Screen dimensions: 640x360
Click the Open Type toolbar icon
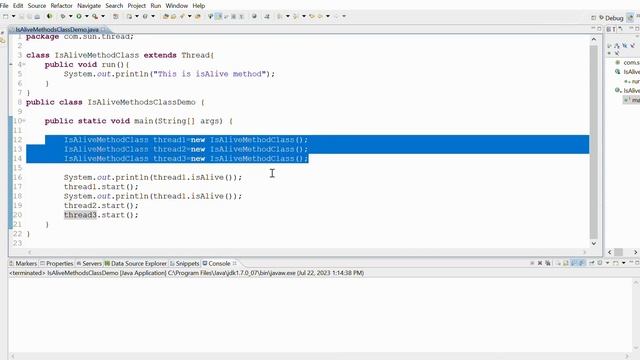click(x=166, y=16)
